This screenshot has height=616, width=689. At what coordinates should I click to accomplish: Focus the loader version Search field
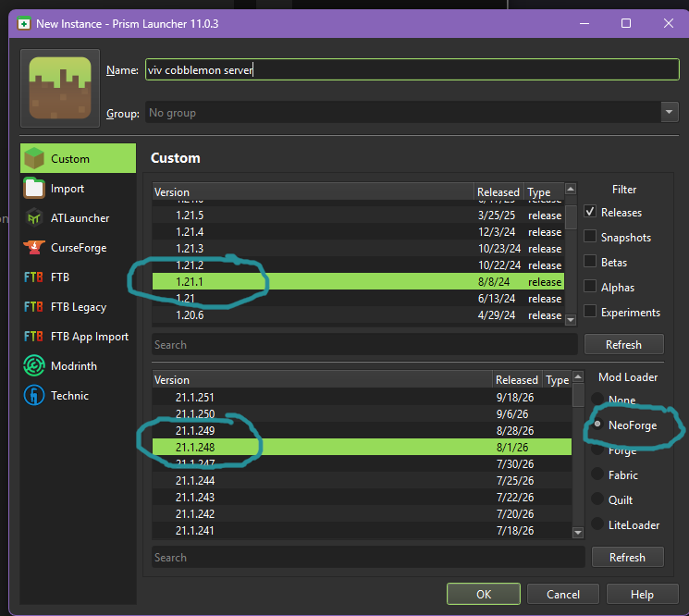[x=368, y=557]
